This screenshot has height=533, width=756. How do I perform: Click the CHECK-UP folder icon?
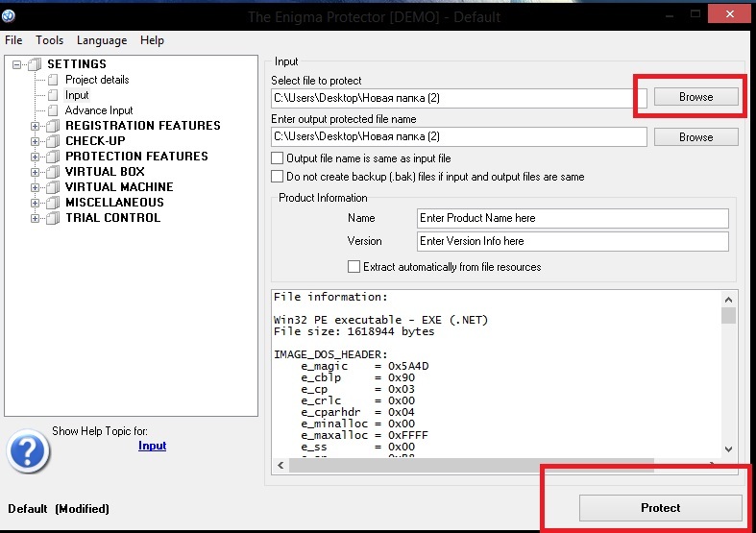point(53,141)
